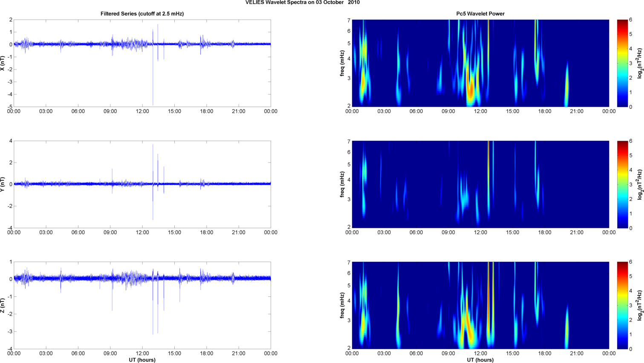Click the '21:00' tick under the Z series plot
Image resolution: width=644 pixels, height=363 pixels.
[239, 353]
